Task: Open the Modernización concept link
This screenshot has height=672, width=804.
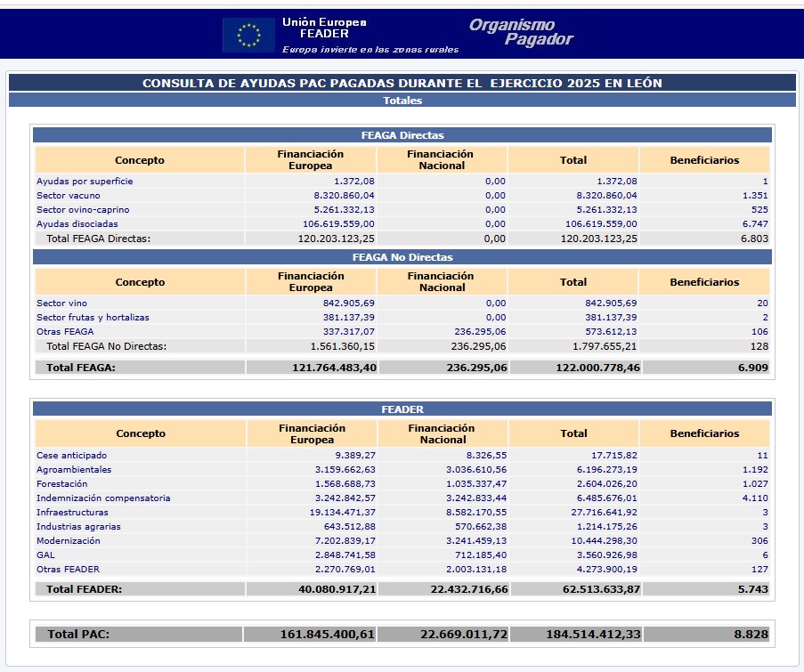Action: 69,541
